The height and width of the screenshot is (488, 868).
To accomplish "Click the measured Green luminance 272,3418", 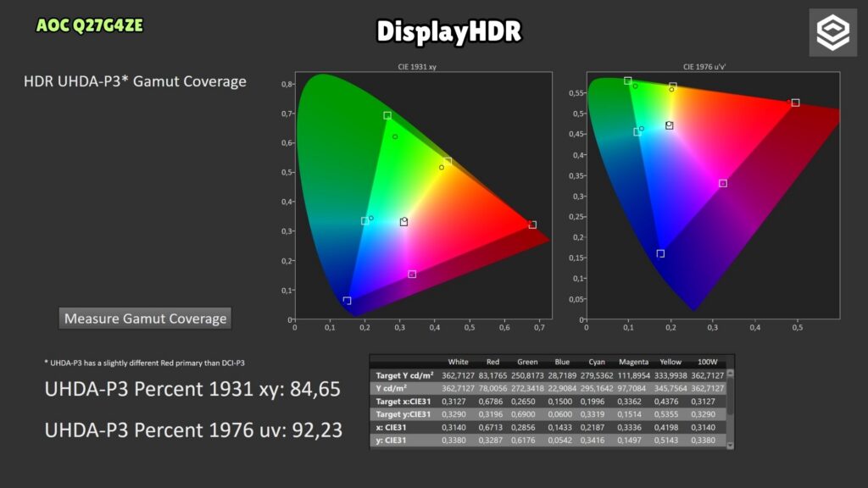I will click(527, 388).
